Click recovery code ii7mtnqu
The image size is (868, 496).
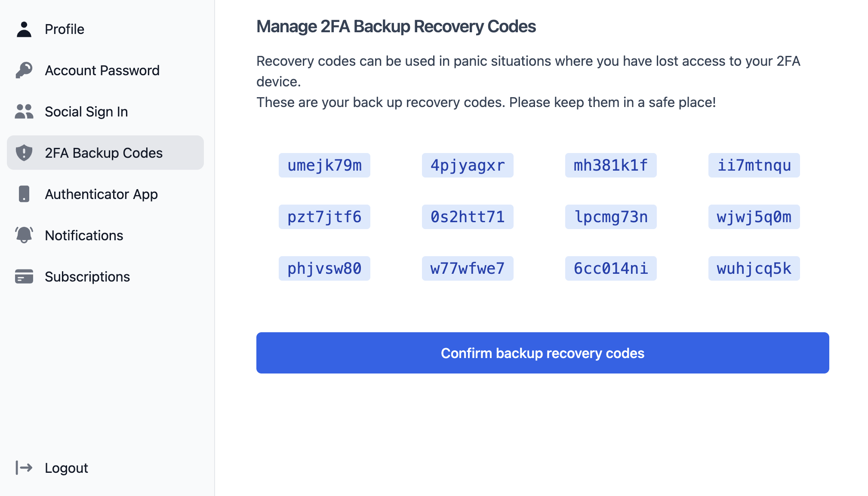754,165
